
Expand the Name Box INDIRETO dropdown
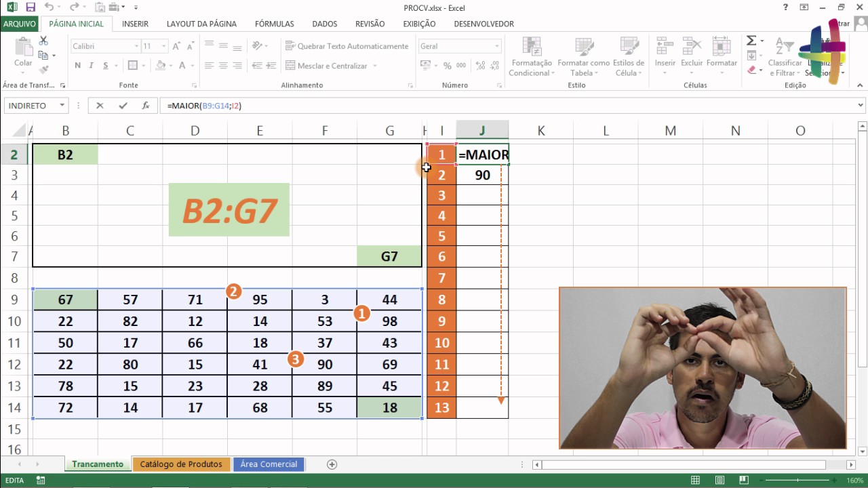[62, 106]
